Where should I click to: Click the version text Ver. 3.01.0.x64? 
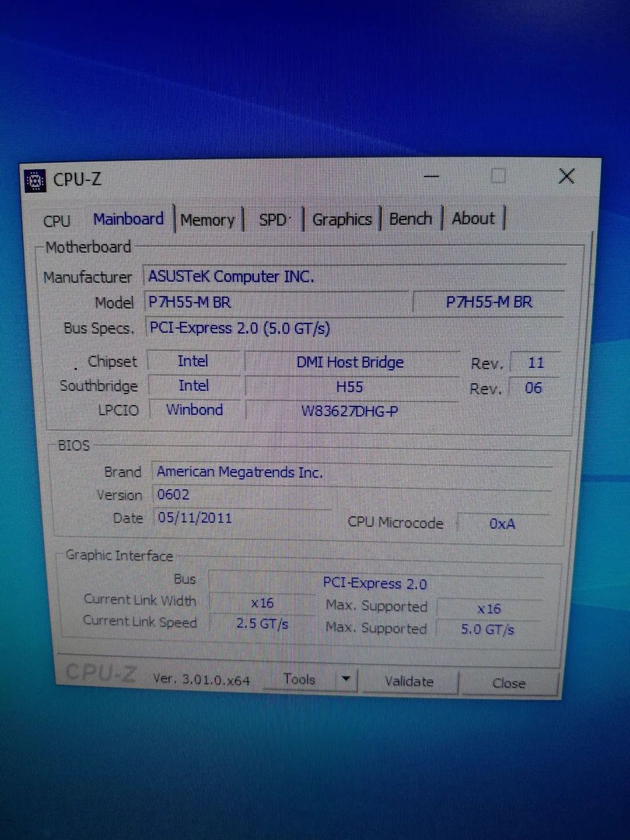201,679
